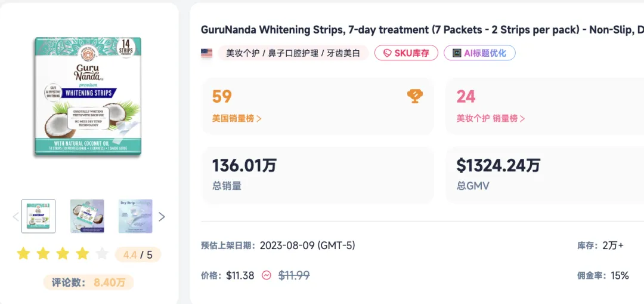Select third Dry Strip thumbnail
Image resolution: width=644 pixels, height=304 pixels.
click(135, 216)
